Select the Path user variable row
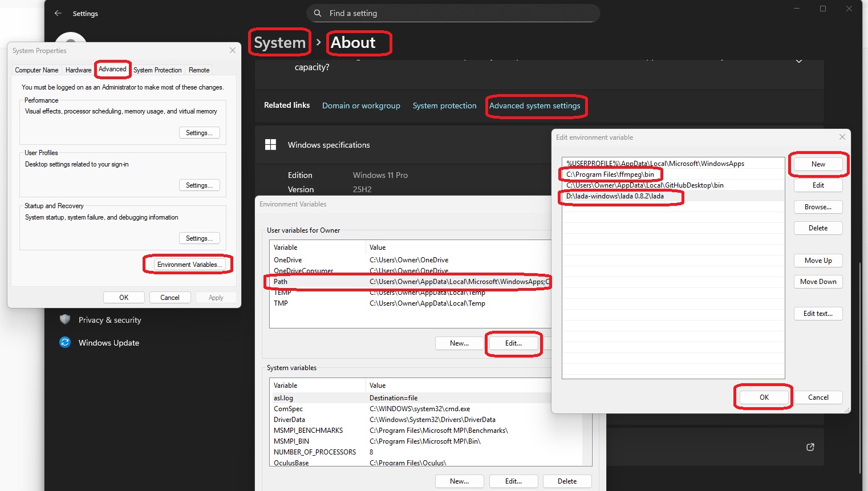This screenshot has width=868, height=491. click(x=410, y=282)
